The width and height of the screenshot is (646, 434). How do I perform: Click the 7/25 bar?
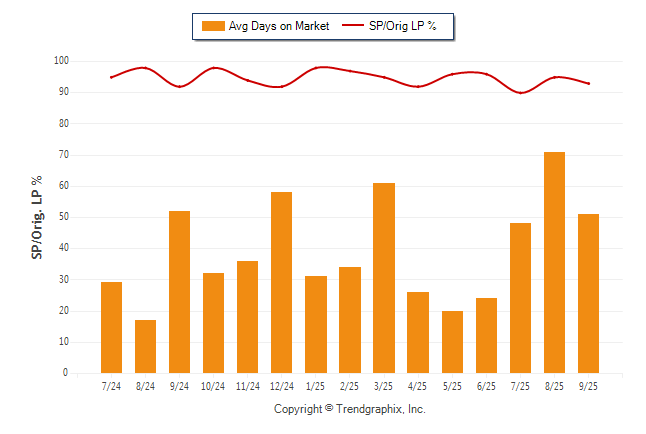(520, 298)
